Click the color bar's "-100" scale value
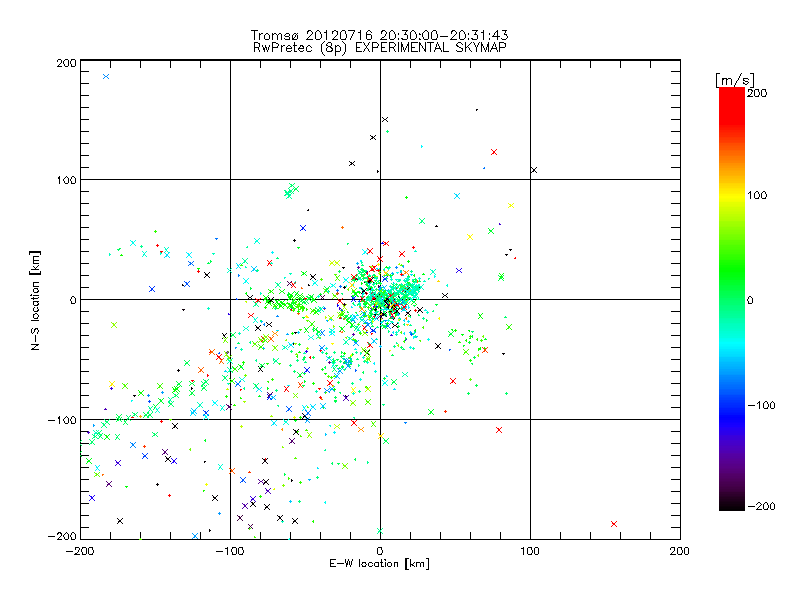 761,406
